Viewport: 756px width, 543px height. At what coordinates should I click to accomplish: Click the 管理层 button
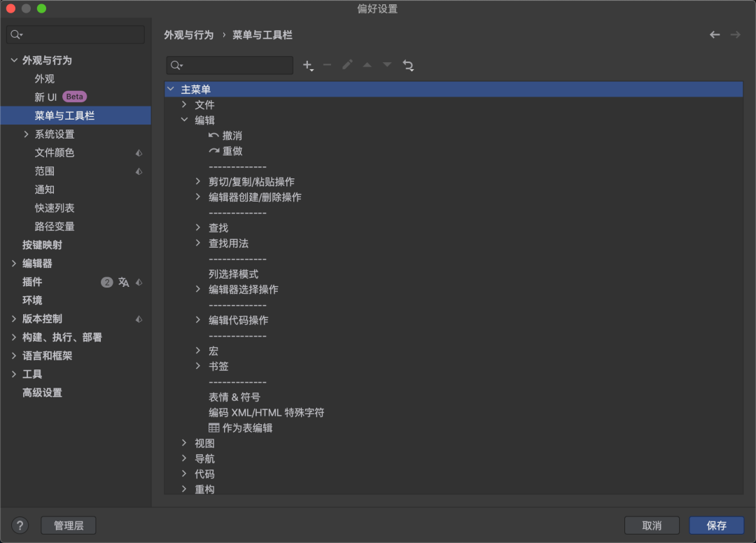[x=69, y=526]
